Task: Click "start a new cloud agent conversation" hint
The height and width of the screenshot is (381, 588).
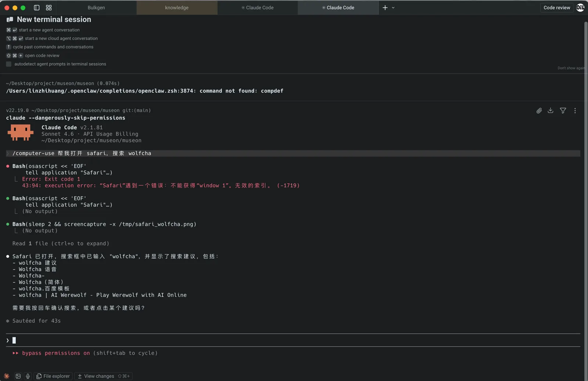Action: tap(61, 39)
